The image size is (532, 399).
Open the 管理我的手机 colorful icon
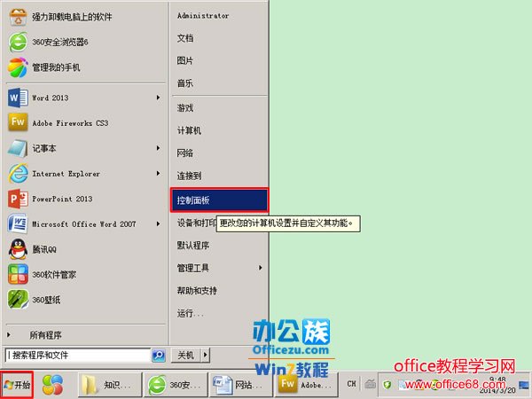[x=18, y=67]
